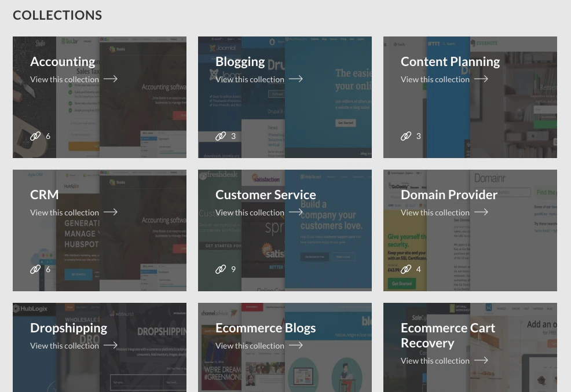Image resolution: width=571 pixels, height=392 pixels.
Task: Click the chain icon showing 4 on Domain Provider
Action: tap(406, 269)
